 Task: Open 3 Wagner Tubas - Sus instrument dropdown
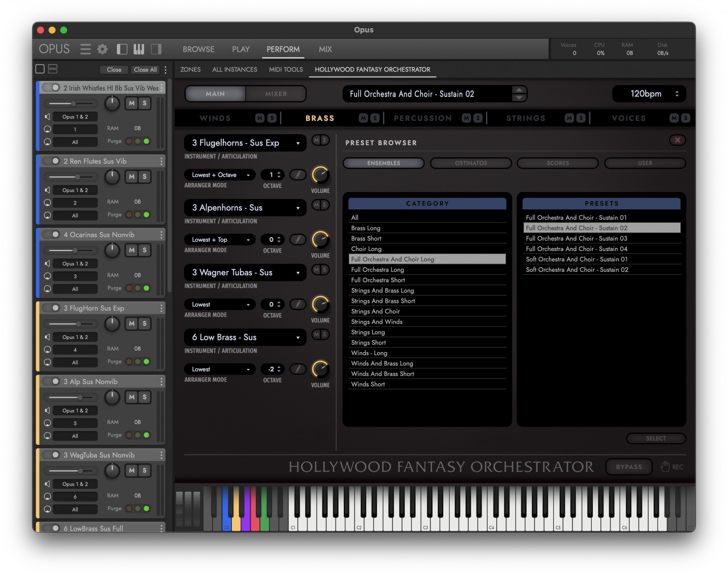[245, 273]
